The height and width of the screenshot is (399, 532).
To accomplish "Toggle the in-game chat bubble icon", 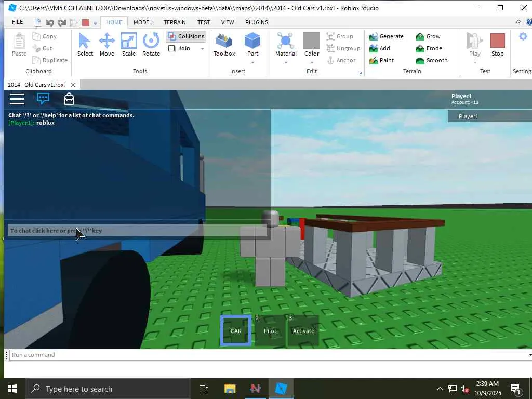I will tap(43, 99).
